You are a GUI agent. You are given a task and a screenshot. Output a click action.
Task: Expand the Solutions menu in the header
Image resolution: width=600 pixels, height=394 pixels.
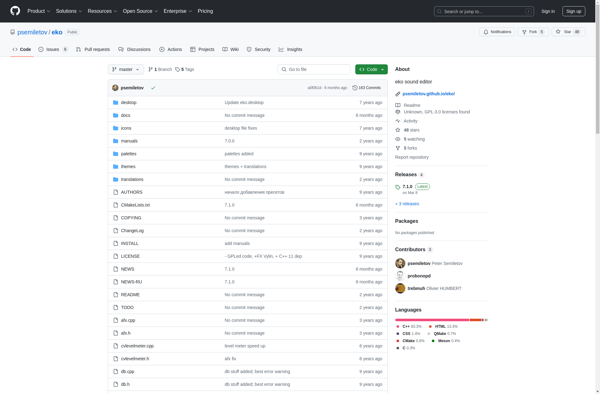tap(69, 11)
